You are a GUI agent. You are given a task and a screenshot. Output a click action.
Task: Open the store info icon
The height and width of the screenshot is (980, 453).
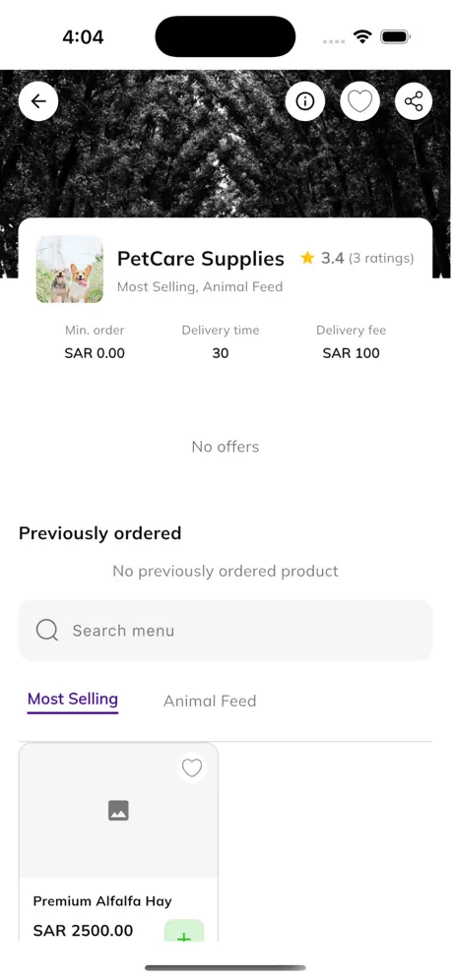point(304,101)
